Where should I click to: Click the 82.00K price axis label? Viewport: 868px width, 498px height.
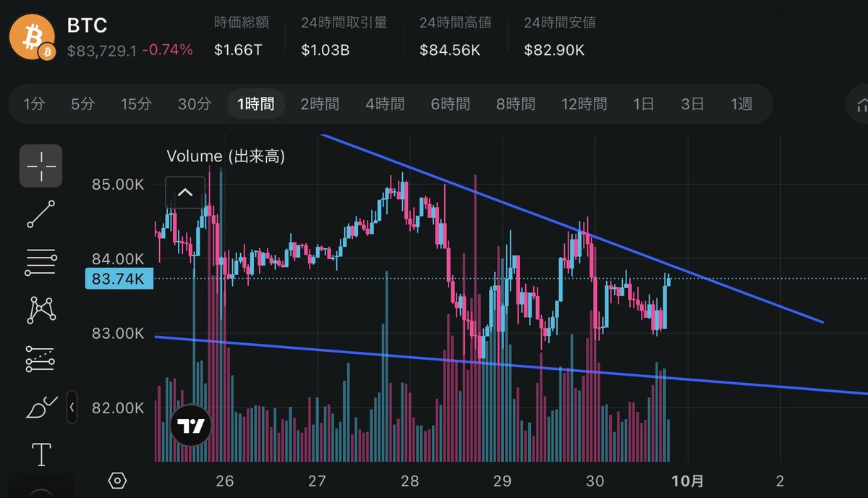[118, 408]
